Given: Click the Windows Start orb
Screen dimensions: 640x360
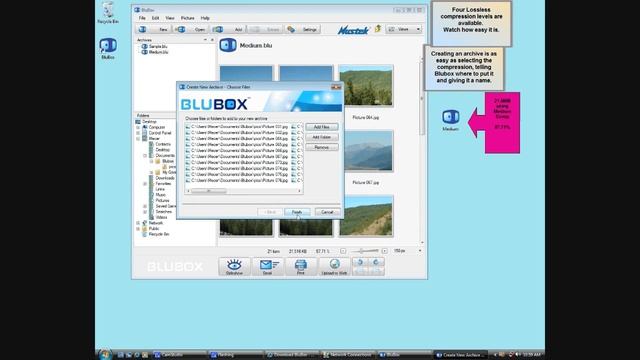Looking at the screenshot, I should click(x=104, y=354).
